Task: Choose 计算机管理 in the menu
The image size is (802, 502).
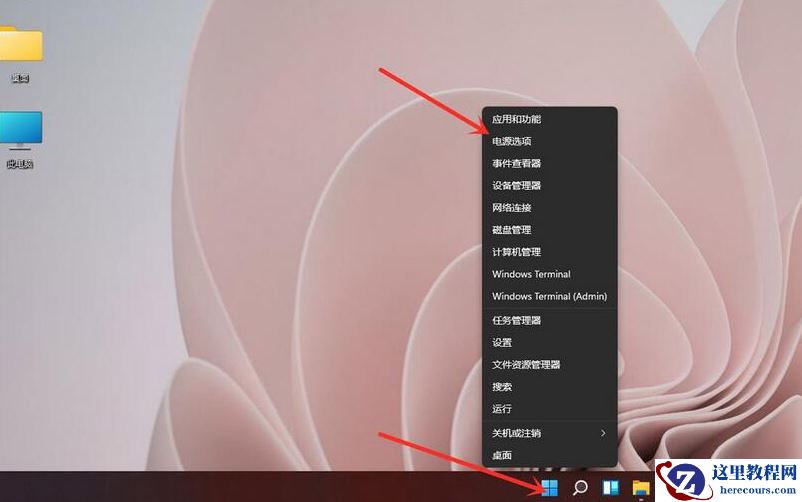Action: tap(550, 252)
